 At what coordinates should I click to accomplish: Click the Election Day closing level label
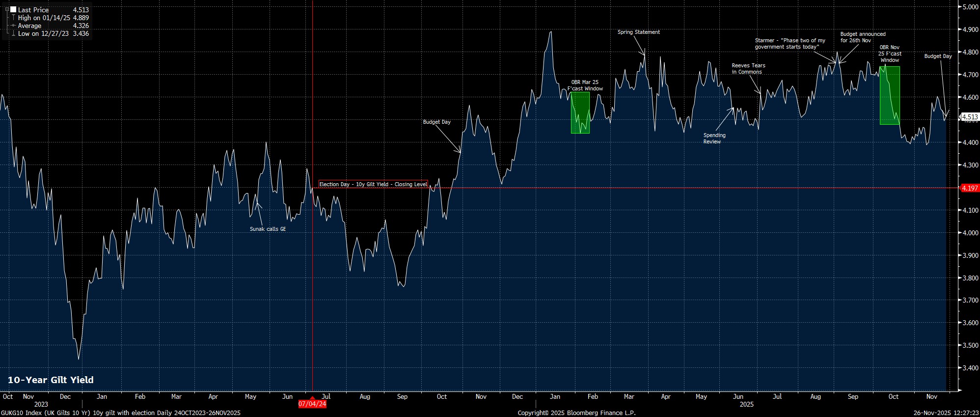click(x=373, y=184)
